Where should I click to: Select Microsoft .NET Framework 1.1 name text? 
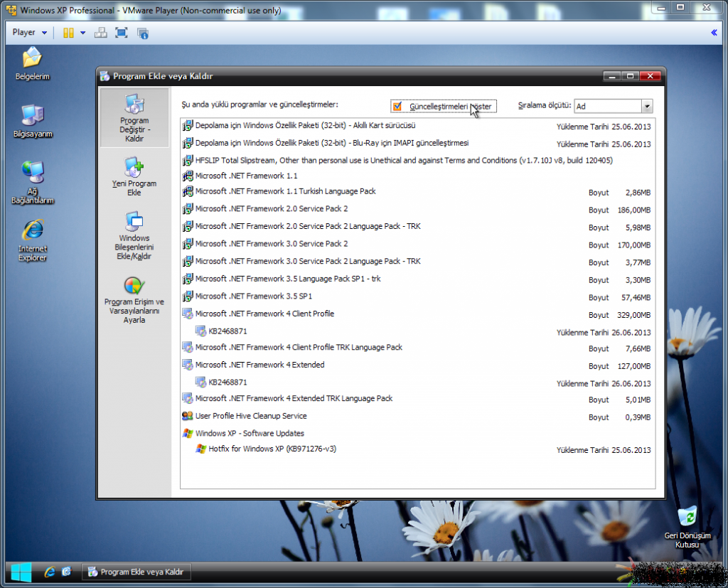[x=247, y=176]
